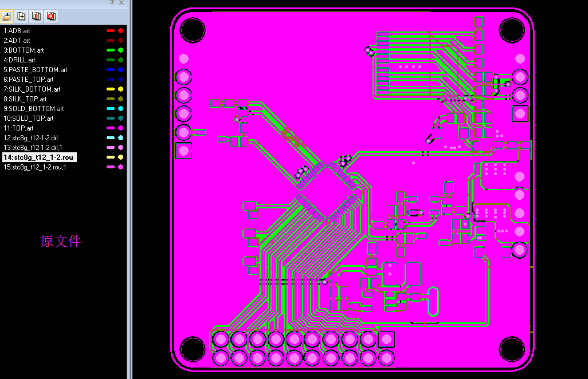Viewport: 588px width, 379px height.
Task: Click teal dot swatch of SOLD_TOP.art
Action: click(x=121, y=119)
